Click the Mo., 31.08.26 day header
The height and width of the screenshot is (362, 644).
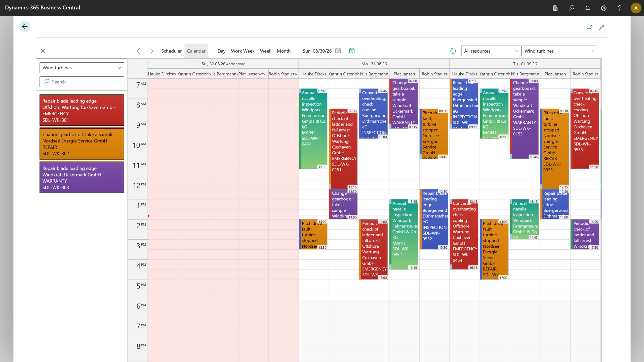click(374, 64)
